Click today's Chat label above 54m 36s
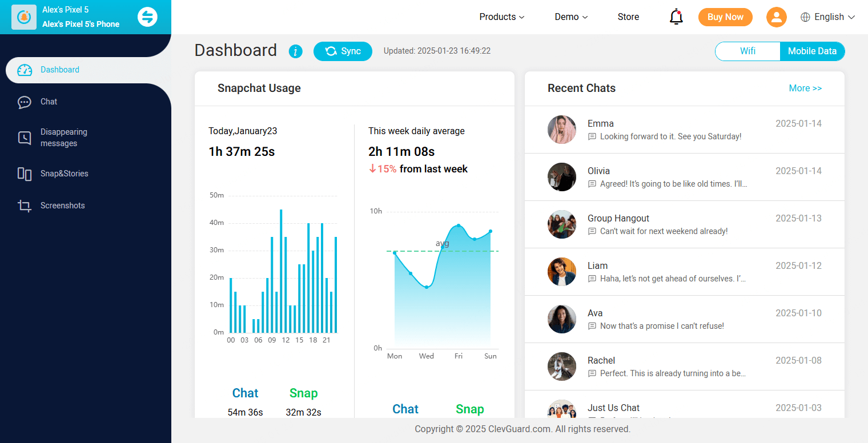 click(245, 393)
